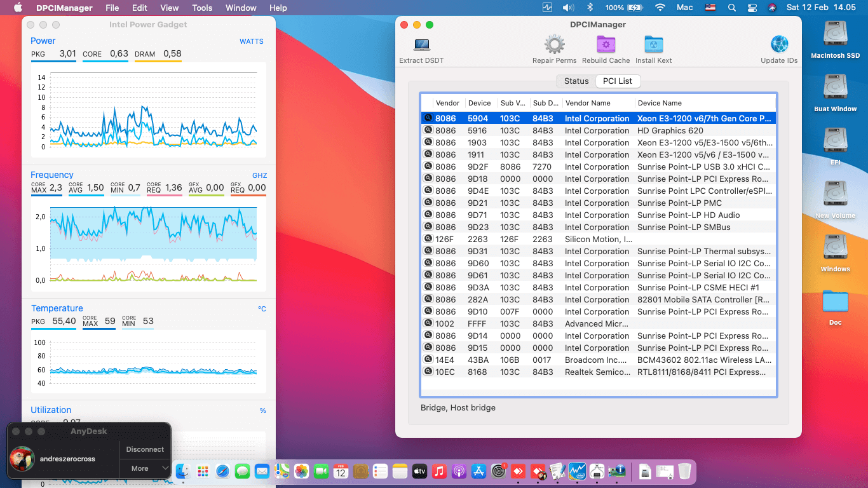Select the Sunrise Point-LP HD Audio row

coord(598,215)
